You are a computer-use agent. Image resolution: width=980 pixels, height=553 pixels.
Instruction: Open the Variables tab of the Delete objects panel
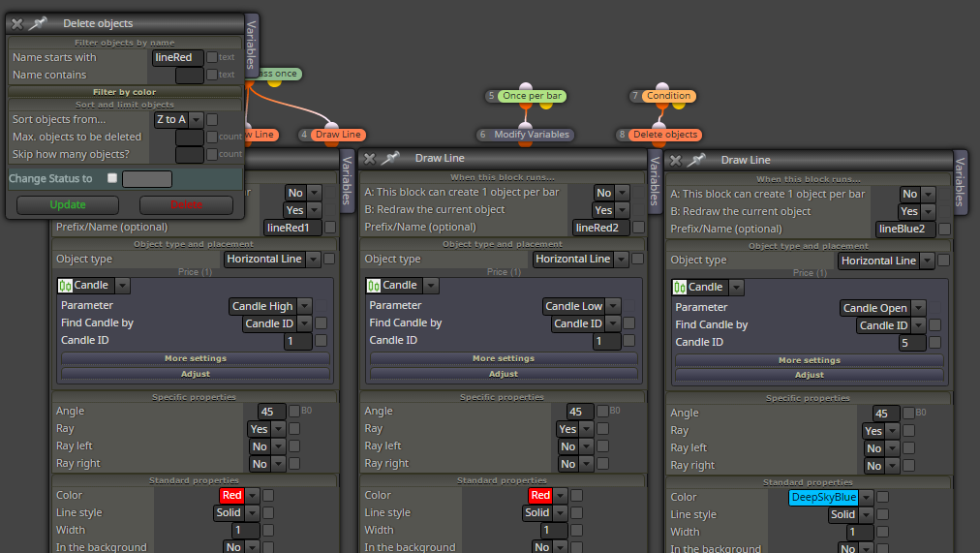(x=251, y=44)
